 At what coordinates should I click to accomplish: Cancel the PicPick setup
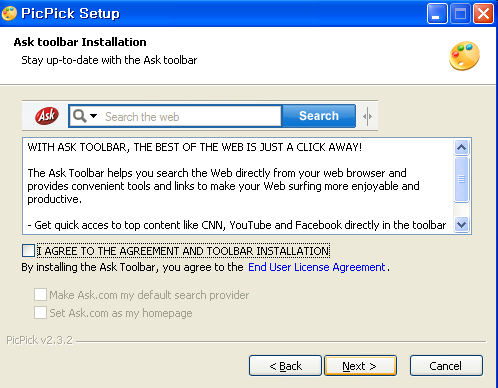(x=446, y=366)
